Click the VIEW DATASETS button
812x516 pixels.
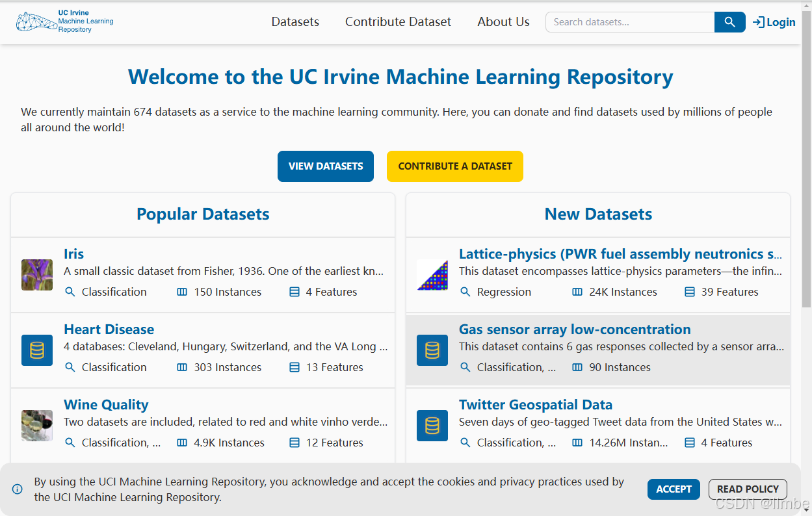click(326, 166)
